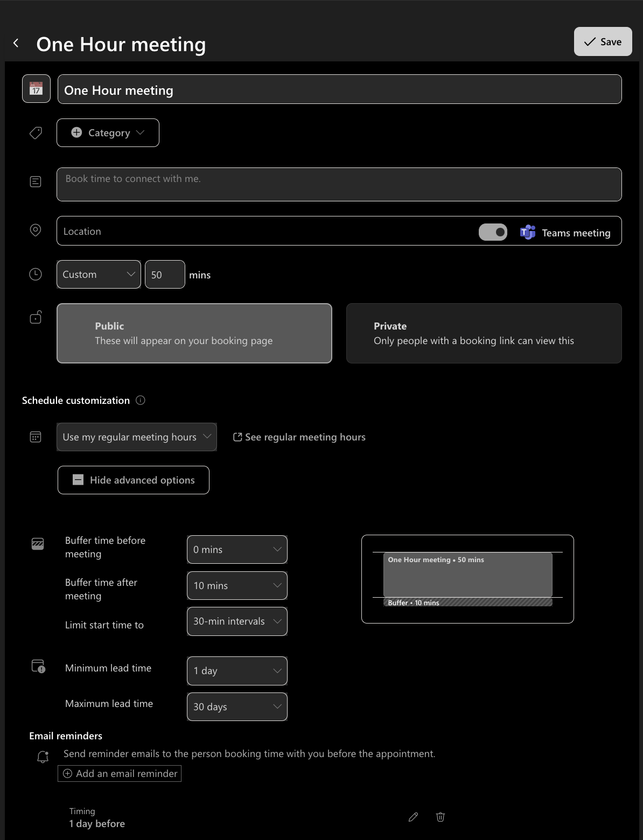The image size is (643, 840).
Task: Save the meeting type
Action: [x=603, y=41]
